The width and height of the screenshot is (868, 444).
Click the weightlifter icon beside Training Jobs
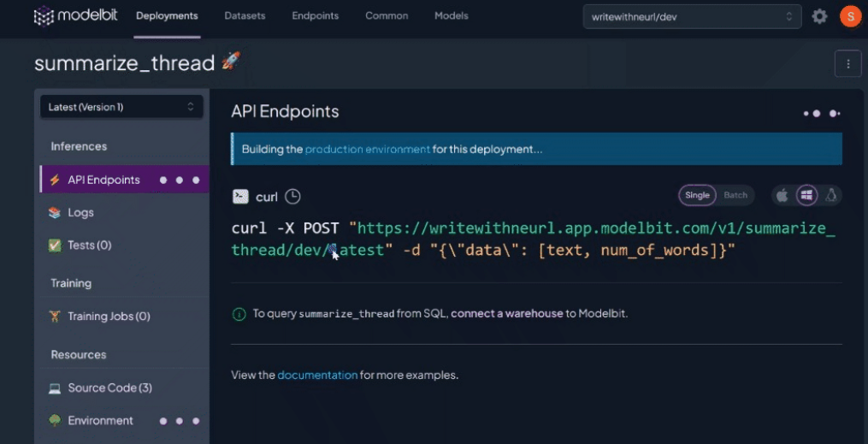[x=54, y=317]
